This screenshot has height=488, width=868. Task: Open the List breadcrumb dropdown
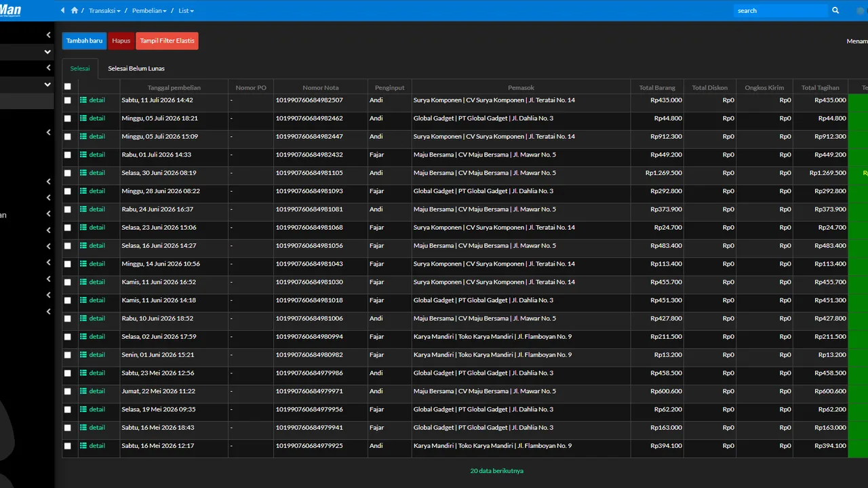pyautogui.click(x=186, y=11)
